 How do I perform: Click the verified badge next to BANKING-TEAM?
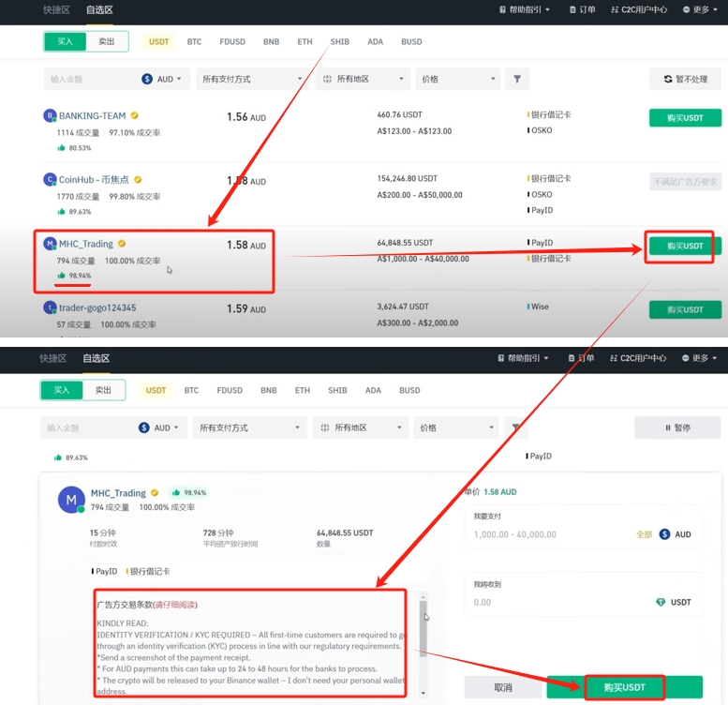pyautogui.click(x=134, y=115)
